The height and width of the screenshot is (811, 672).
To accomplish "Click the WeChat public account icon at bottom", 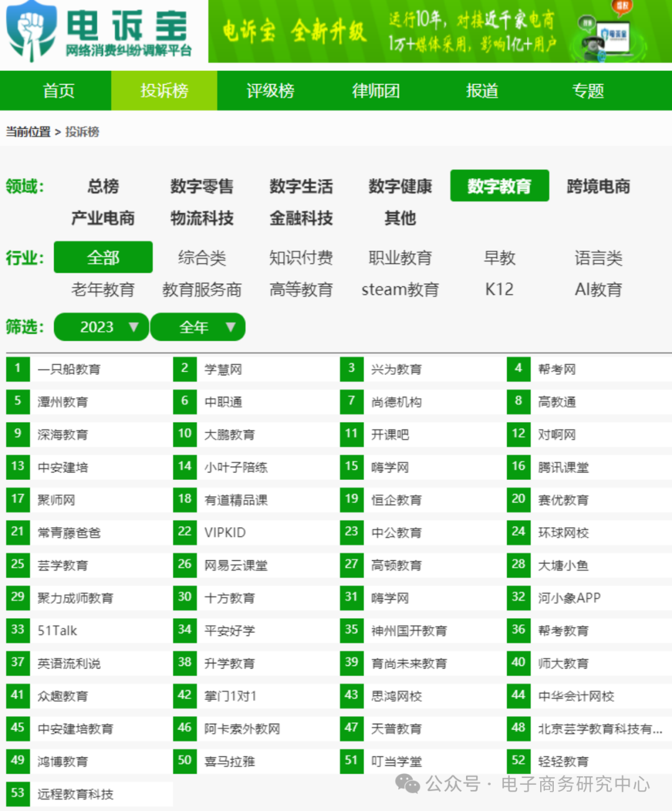I will [x=409, y=786].
